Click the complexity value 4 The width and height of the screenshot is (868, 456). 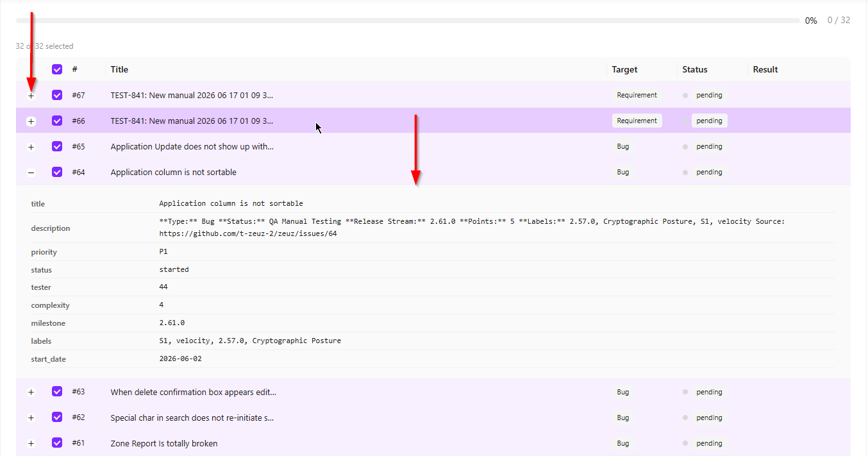click(x=162, y=305)
